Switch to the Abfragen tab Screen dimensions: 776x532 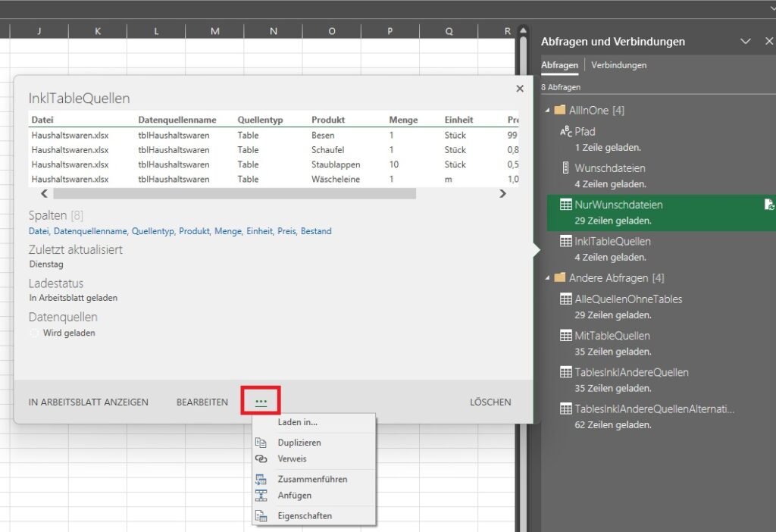(559, 65)
